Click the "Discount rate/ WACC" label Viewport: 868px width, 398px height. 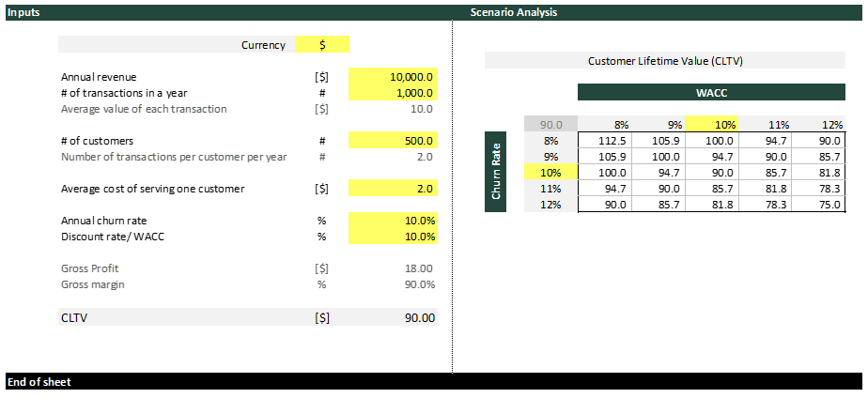click(113, 237)
